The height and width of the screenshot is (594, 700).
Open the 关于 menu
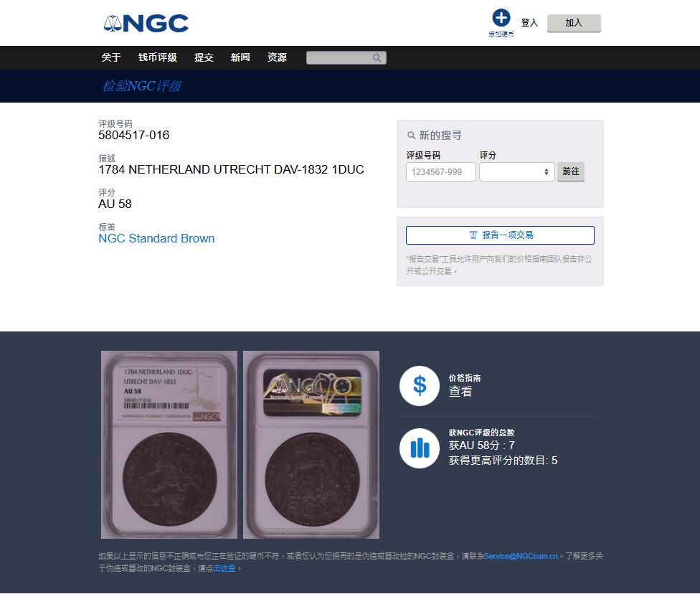(x=111, y=57)
